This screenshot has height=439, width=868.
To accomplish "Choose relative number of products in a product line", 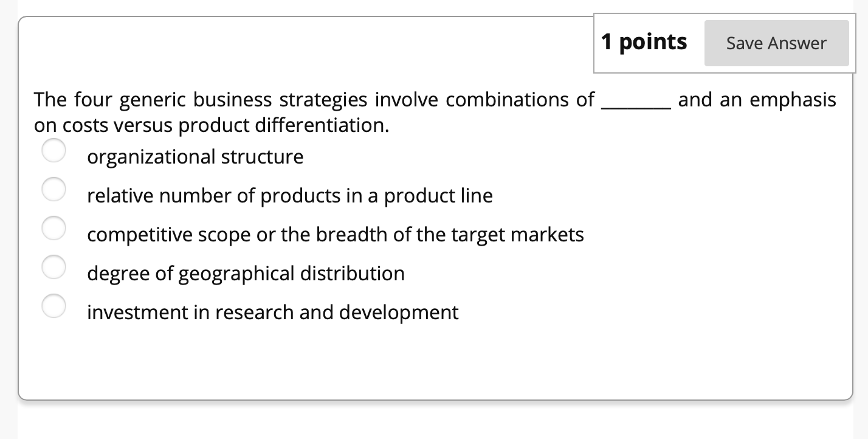I will [x=53, y=189].
